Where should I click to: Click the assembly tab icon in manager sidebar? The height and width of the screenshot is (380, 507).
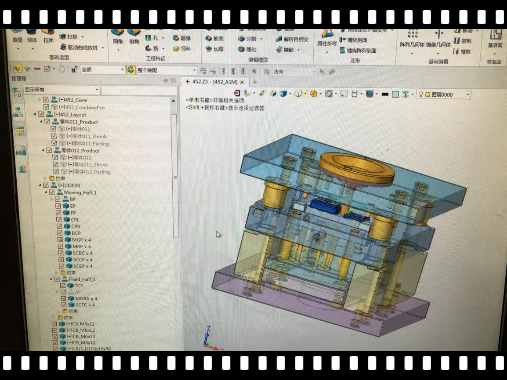18,112
